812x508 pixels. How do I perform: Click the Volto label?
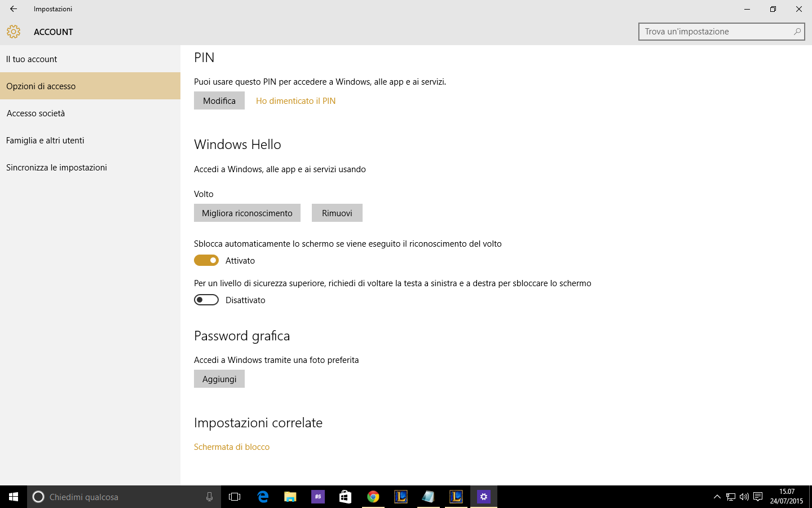tap(204, 194)
